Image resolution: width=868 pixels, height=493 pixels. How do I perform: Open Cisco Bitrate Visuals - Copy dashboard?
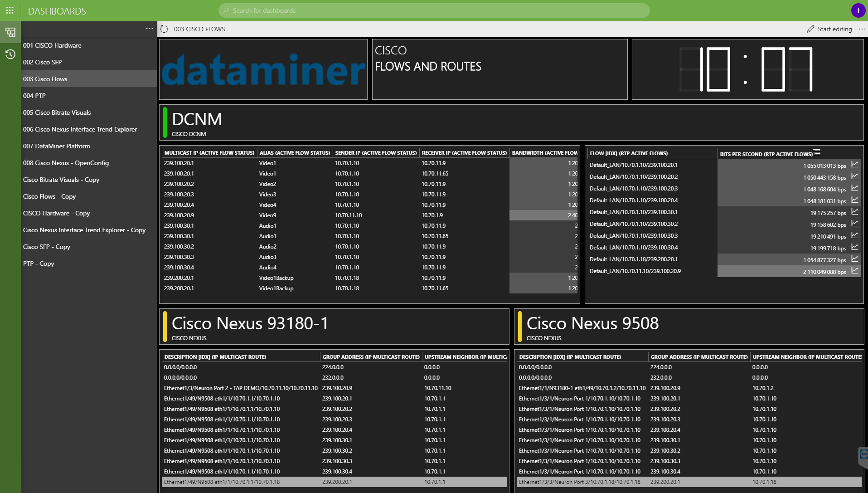(x=89, y=180)
